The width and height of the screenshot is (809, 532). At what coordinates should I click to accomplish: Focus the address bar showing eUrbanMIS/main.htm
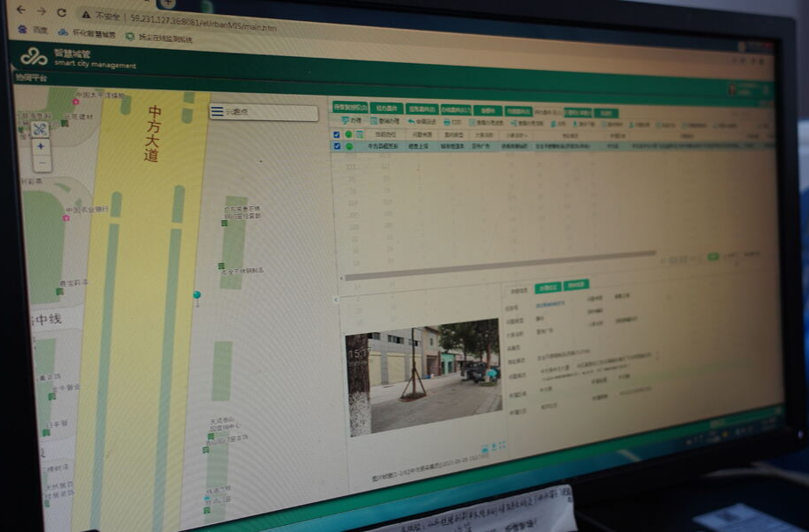click(203, 22)
